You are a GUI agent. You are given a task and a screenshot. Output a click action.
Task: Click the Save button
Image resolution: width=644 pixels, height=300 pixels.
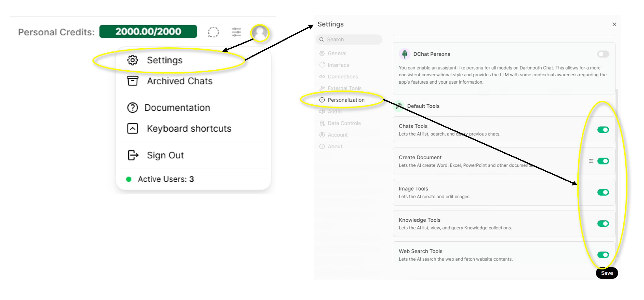(607, 273)
